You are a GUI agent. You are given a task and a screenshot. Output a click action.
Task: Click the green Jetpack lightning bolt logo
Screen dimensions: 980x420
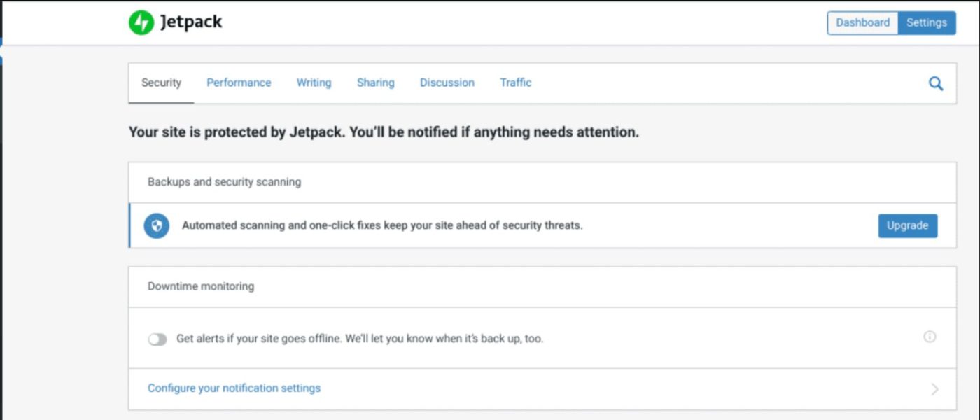click(x=141, y=22)
